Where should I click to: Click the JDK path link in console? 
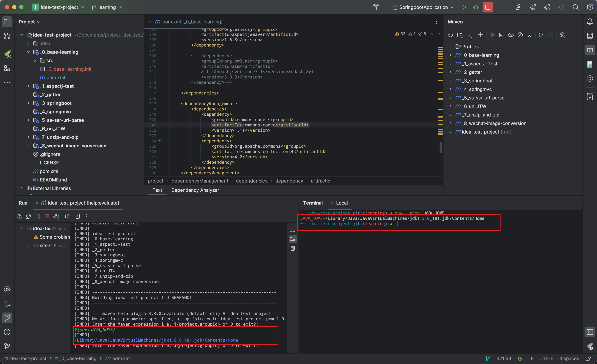[156, 340]
